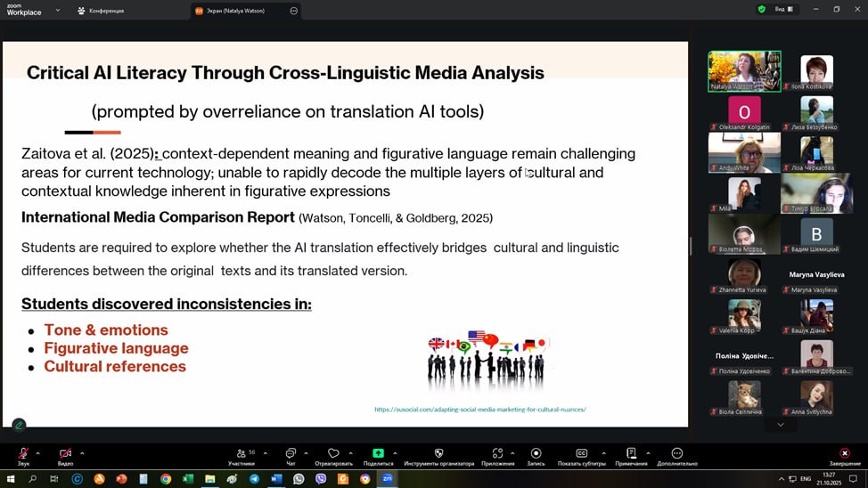Click the red Завершение end meeting button
This screenshot has height=488, width=868.
[845, 456]
